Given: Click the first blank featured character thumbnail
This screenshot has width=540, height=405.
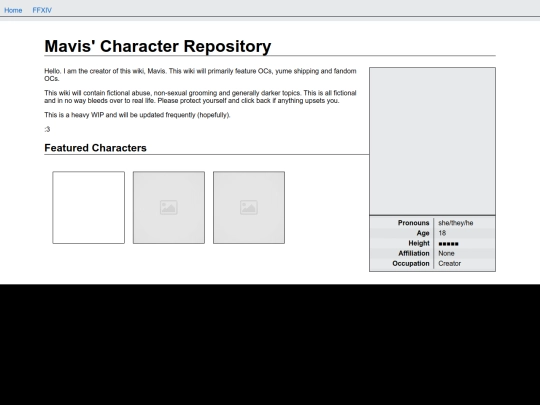Looking at the screenshot, I should (x=89, y=208).
